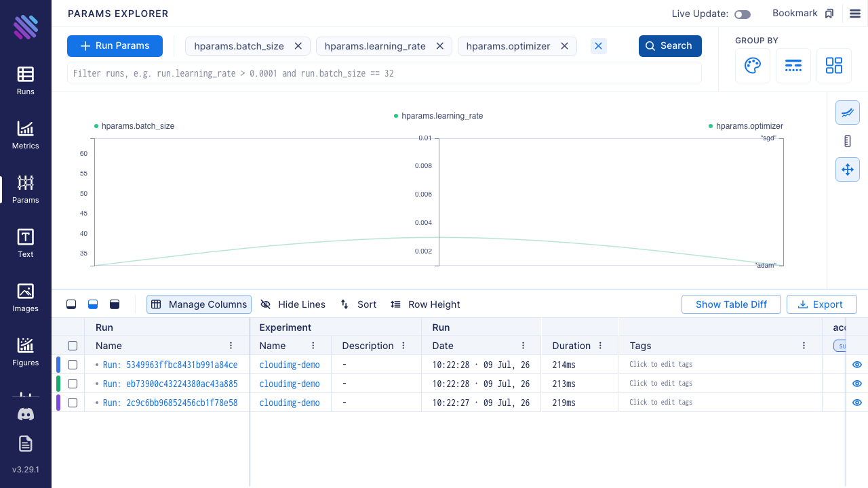
Task: Click the Aim logo in sidebar
Action: point(26,27)
